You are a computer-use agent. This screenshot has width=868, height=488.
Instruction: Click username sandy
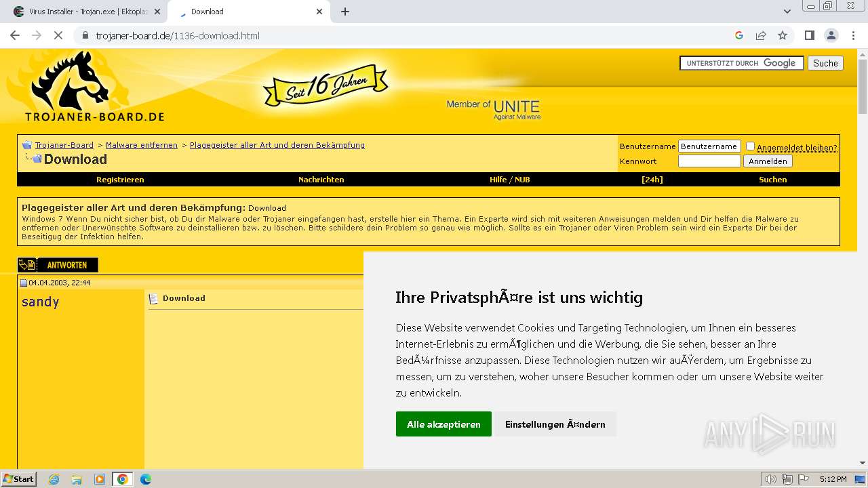click(x=41, y=302)
